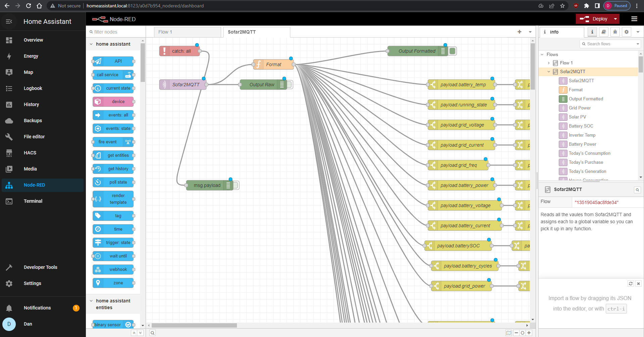Collapse the Home Assistant sidebar menu icon
Image resolution: width=644 pixels, height=337 pixels.
pos(9,21)
